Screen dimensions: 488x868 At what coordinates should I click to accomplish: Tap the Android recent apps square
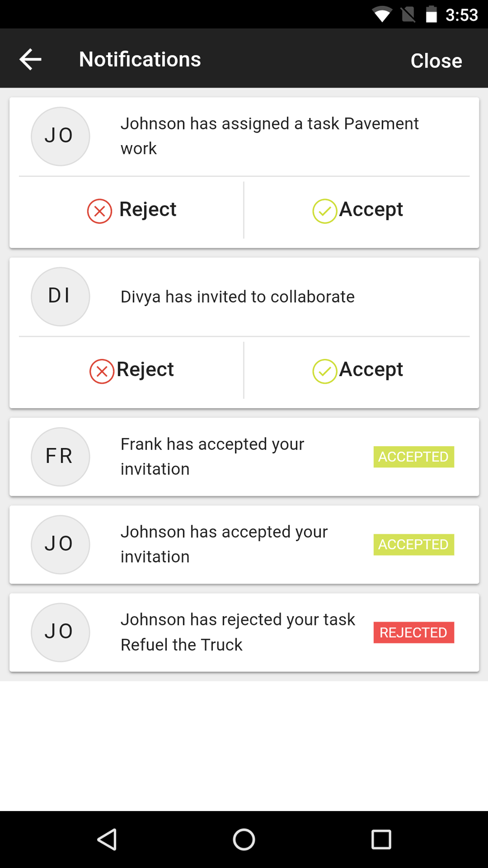tap(381, 840)
